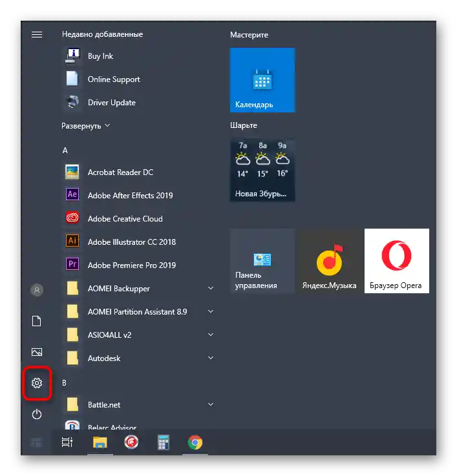Open Settings gear icon
Screen dimensions: 457x476
pyautogui.click(x=37, y=383)
